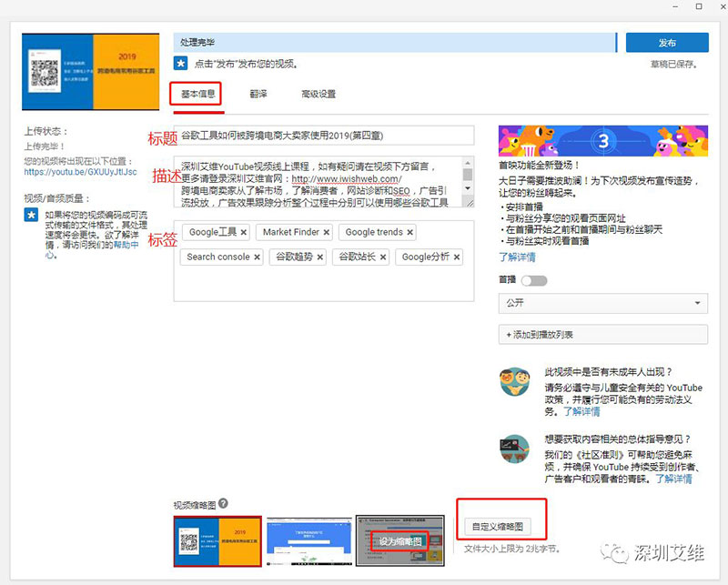Click the 自定义缩略图 button
This screenshot has height=585, width=728.
pos(498,527)
